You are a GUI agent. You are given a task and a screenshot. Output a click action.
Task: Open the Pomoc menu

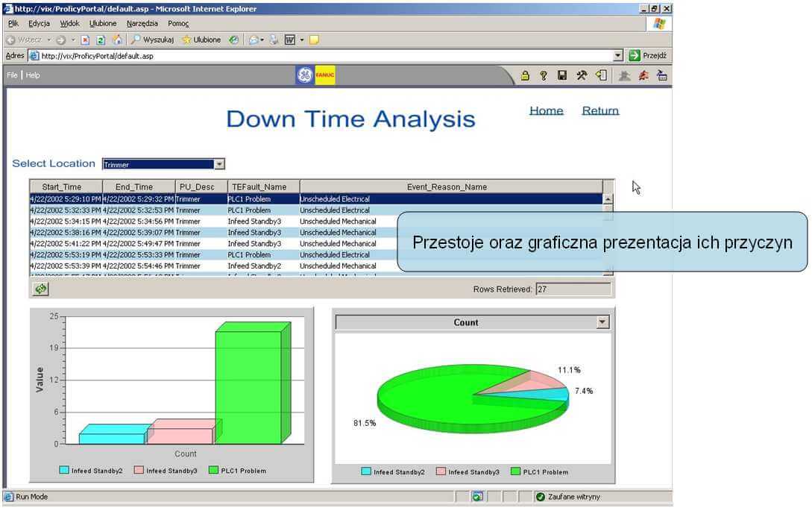178,23
